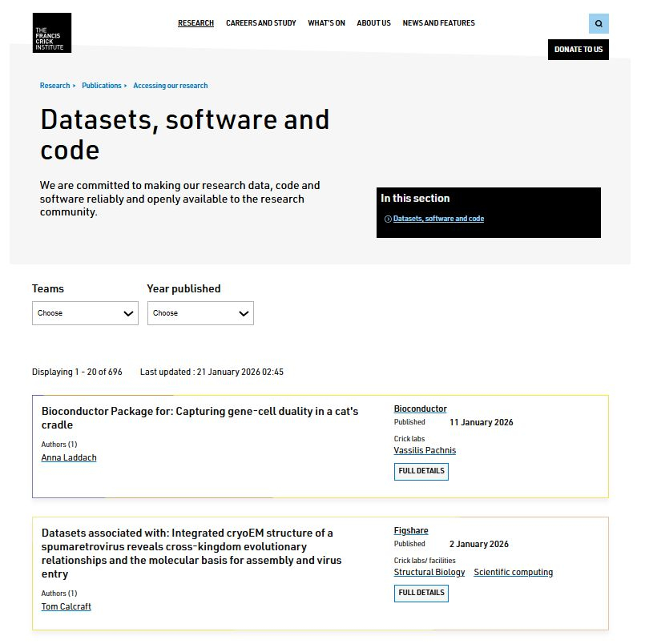
Task: Open the search magnifier icon
Action: 599,24
